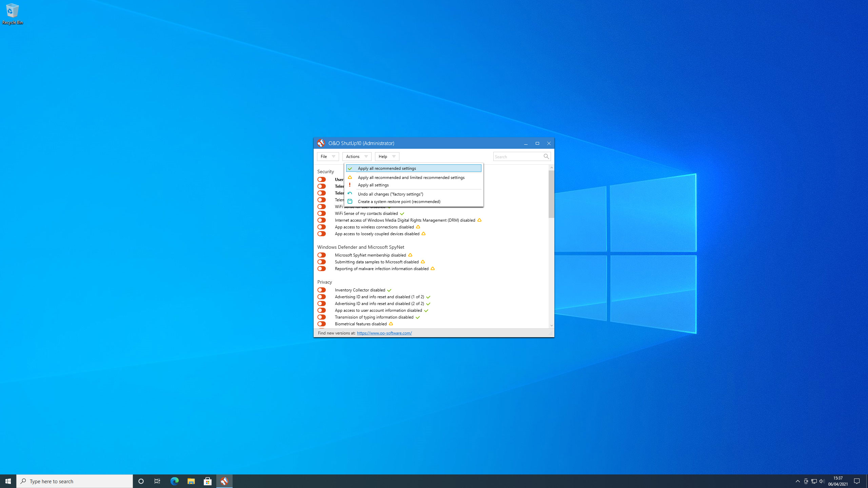Click the Windows taskbar search box
The height and width of the screenshot is (488, 868).
tap(75, 481)
